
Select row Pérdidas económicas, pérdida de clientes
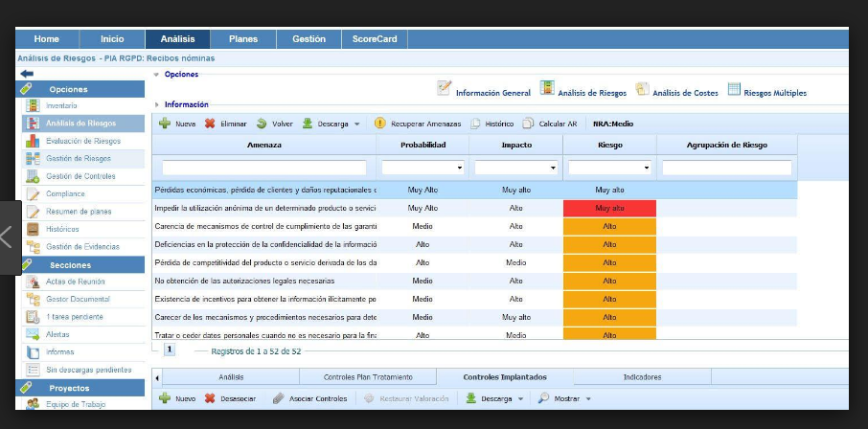coord(474,190)
